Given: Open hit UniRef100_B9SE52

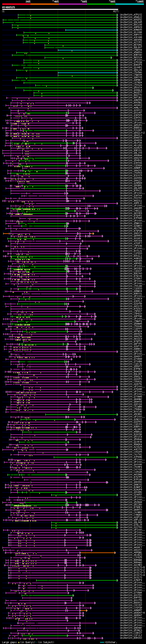Looking at the screenshot, I should (131, 20).
